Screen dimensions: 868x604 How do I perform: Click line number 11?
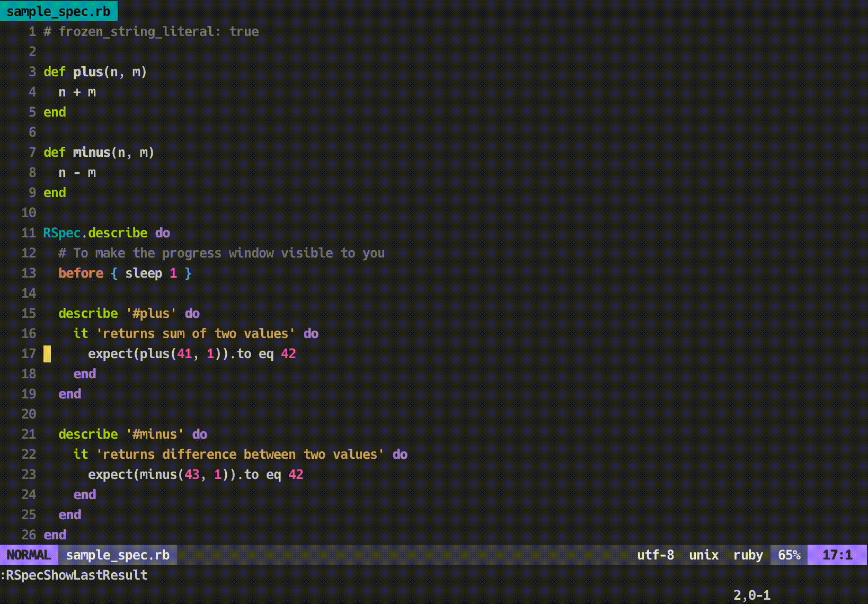coord(29,233)
